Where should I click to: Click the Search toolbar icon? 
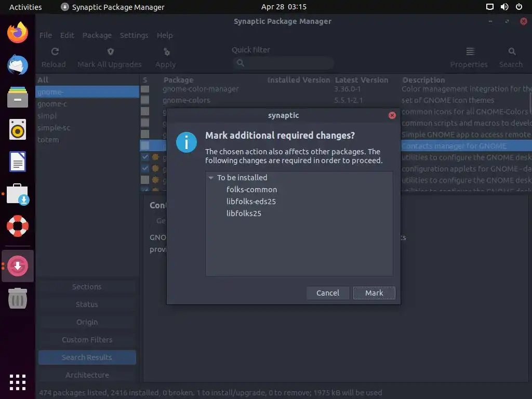(512, 51)
